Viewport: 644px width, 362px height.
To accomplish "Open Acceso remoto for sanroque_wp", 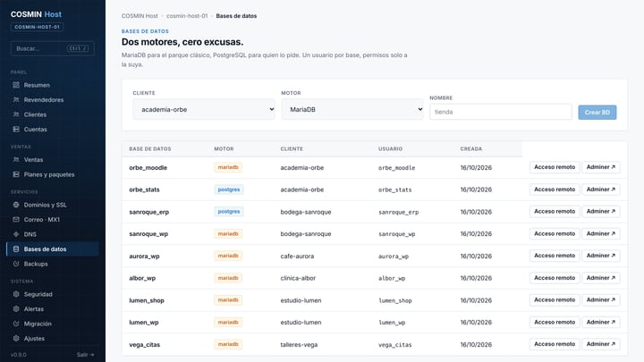I will (x=555, y=233).
